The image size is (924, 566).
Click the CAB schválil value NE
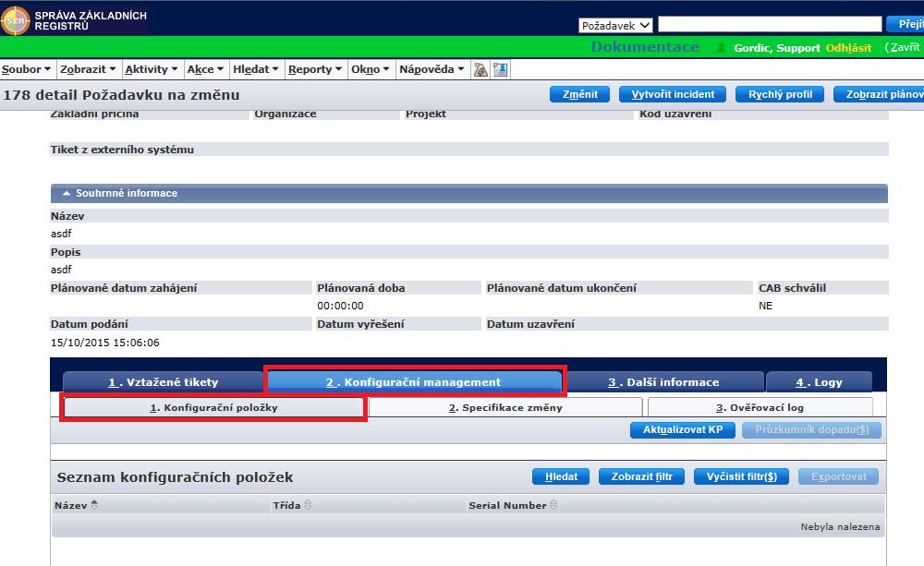(765, 306)
